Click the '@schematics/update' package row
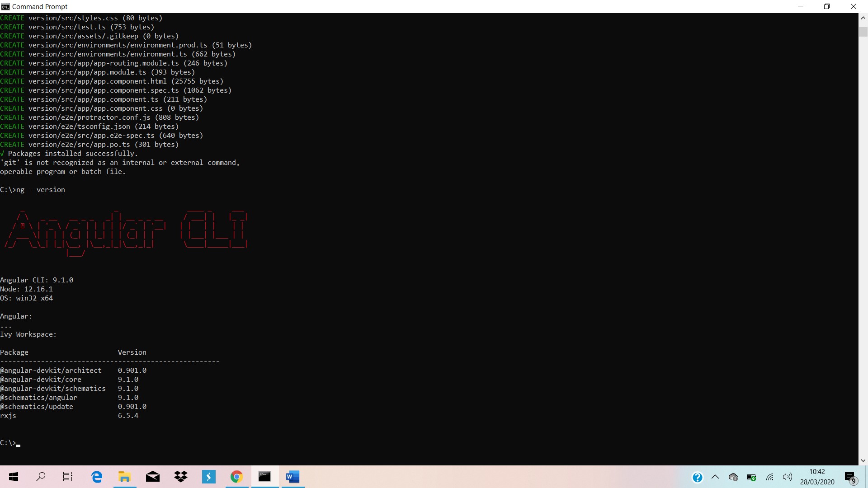The height and width of the screenshot is (488, 868). pyautogui.click(x=73, y=407)
